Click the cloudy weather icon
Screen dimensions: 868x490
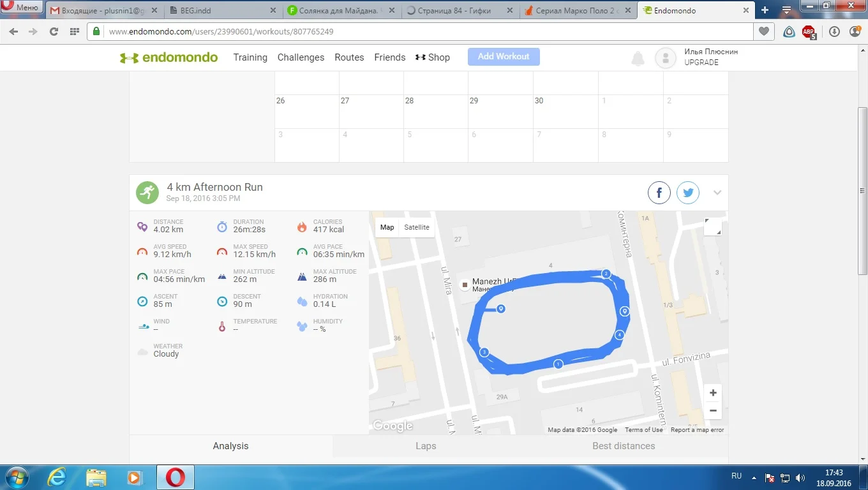pyautogui.click(x=143, y=351)
